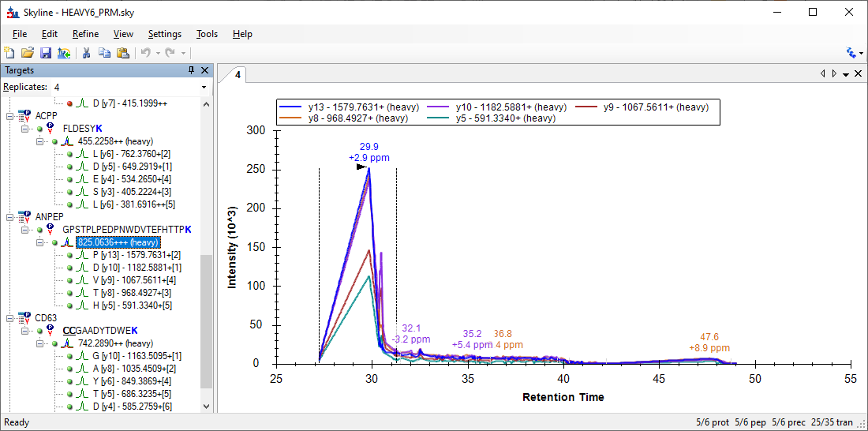Click the Open file folder icon
This screenshot has width=868, height=431.
pyautogui.click(x=28, y=53)
